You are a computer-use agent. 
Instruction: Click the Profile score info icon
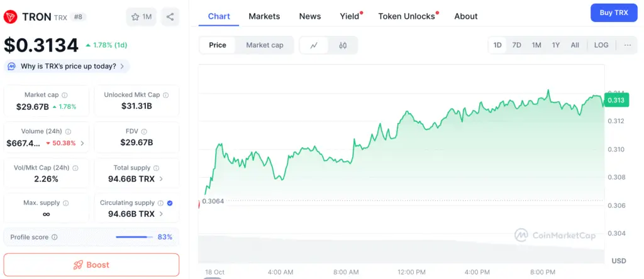tap(55, 237)
